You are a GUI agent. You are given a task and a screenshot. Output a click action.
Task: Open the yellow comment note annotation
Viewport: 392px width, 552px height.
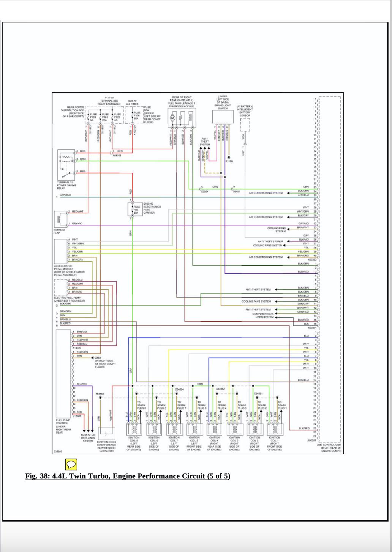click(x=71, y=464)
